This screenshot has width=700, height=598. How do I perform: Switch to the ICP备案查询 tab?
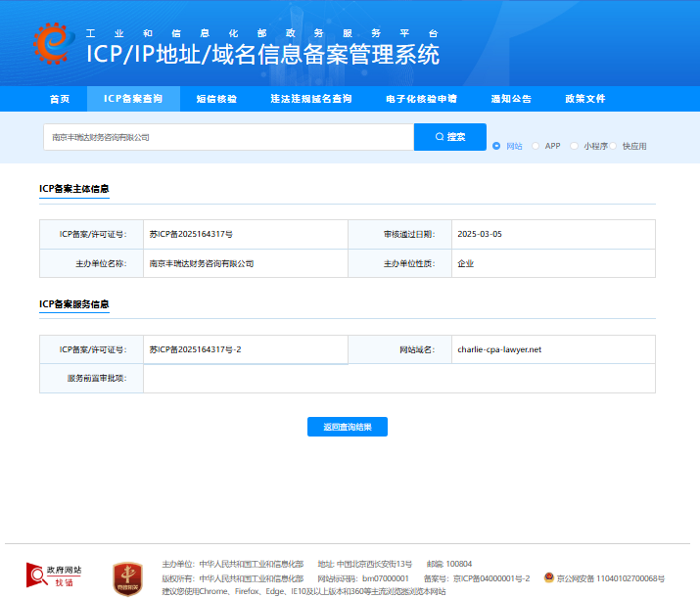133,99
